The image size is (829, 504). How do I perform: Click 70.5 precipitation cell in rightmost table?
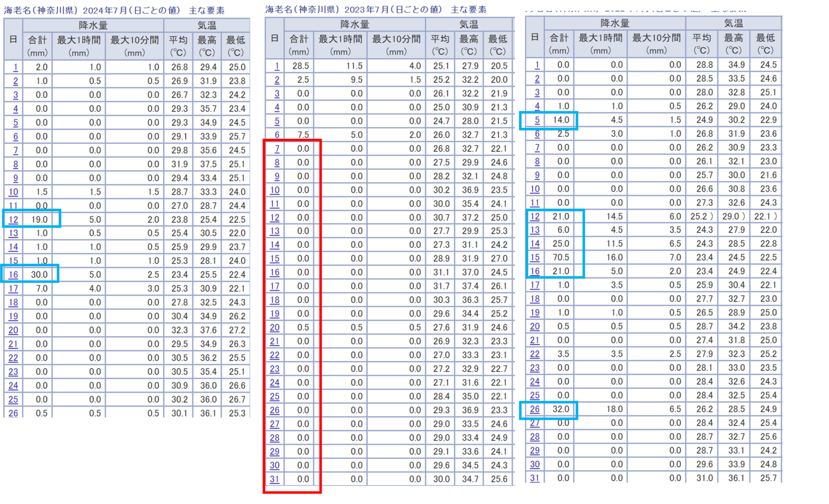pos(561,258)
